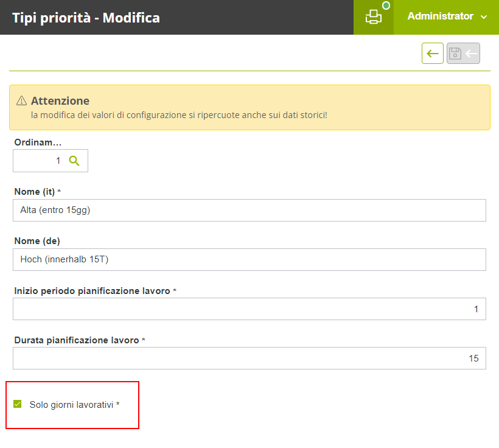Expand the chevron next to Administrator
This screenshot has height=448, width=499.
point(484,17)
